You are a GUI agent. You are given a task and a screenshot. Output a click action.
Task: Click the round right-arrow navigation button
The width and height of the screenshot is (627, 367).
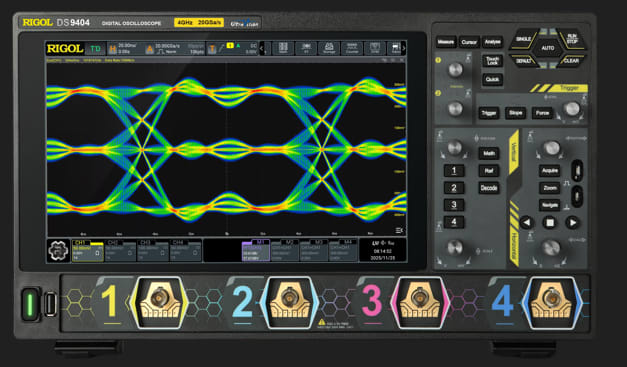[x=573, y=222]
